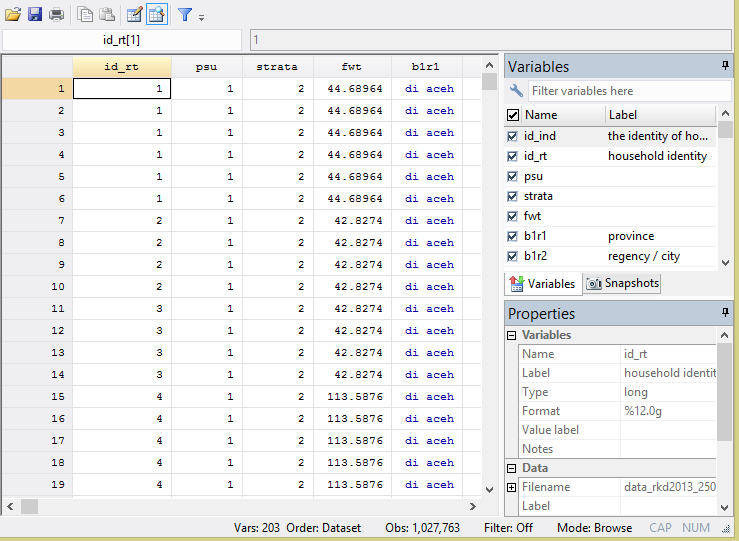
Task: Click the Save floppy disk icon
Action: click(x=35, y=14)
